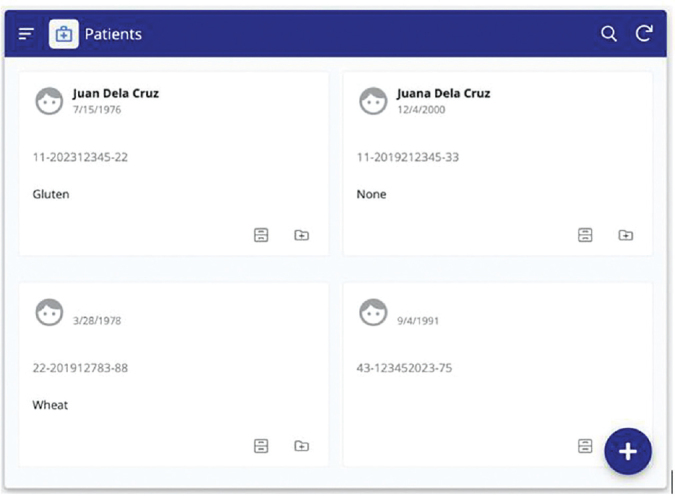Click avatar of patient born 3/28/1978
The height and width of the screenshot is (498, 675).
[x=49, y=312]
